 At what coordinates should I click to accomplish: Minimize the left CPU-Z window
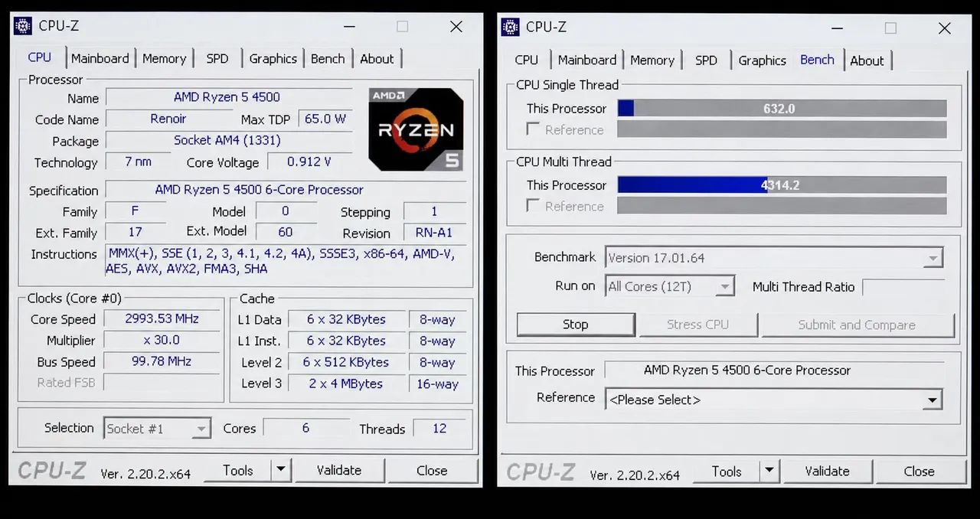pos(350,26)
